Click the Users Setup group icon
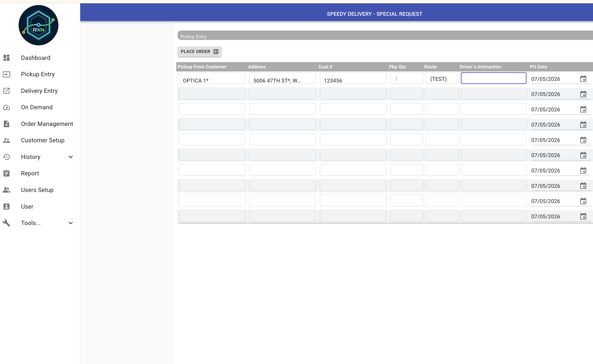This screenshot has height=364, width=593. click(6, 190)
